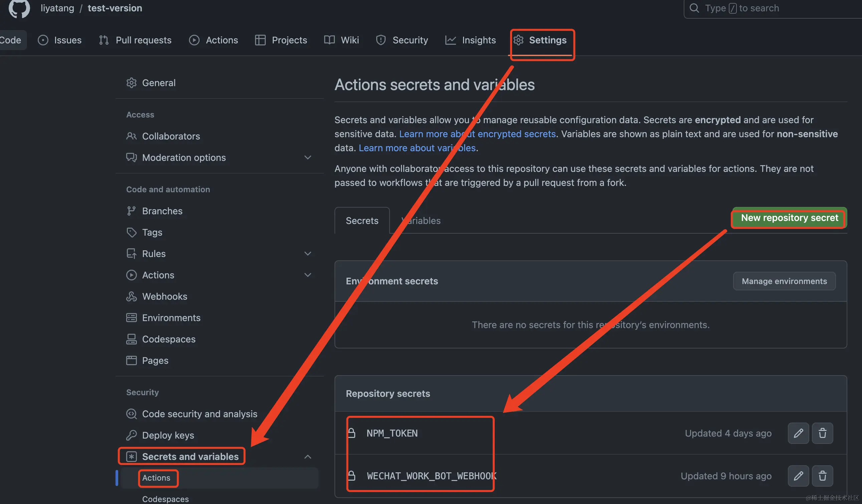Click the Manage environments button

tap(784, 281)
